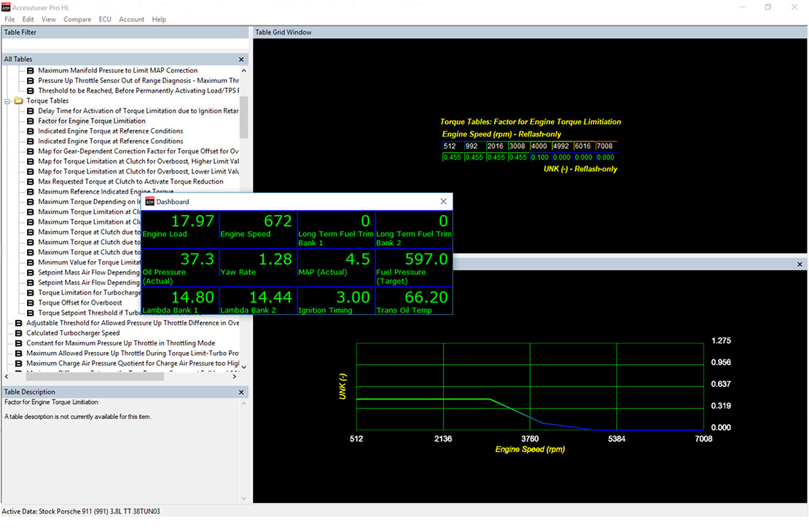Open the Help menu
This screenshot has width=809, height=532.
pyautogui.click(x=159, y=19)
